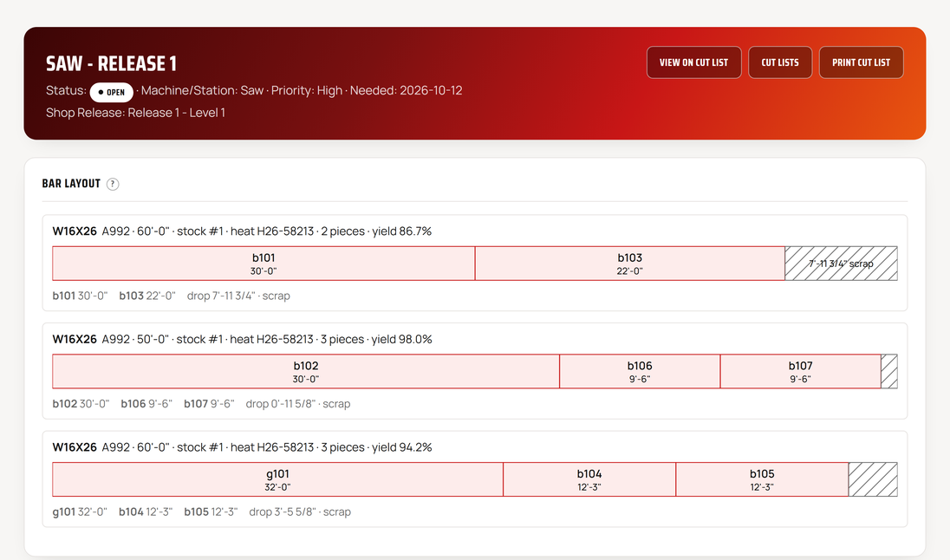Select the b107 9'-6" bar segment

(800, 372)
